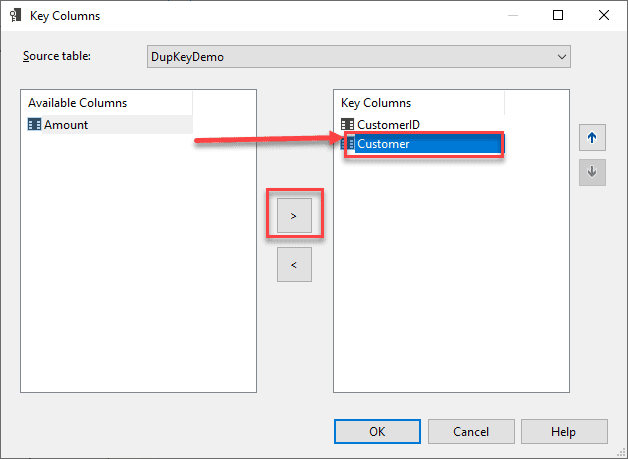The height and width of the screenshot is (459, 628).
Task: Select the highlighted Customer key column
Action: [383, 144]
